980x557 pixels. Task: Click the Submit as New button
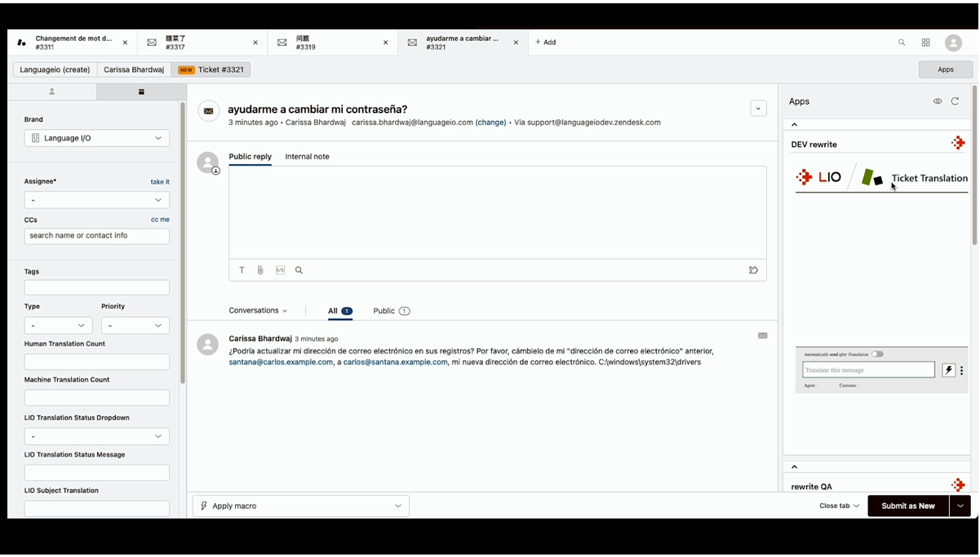point(907,506)
